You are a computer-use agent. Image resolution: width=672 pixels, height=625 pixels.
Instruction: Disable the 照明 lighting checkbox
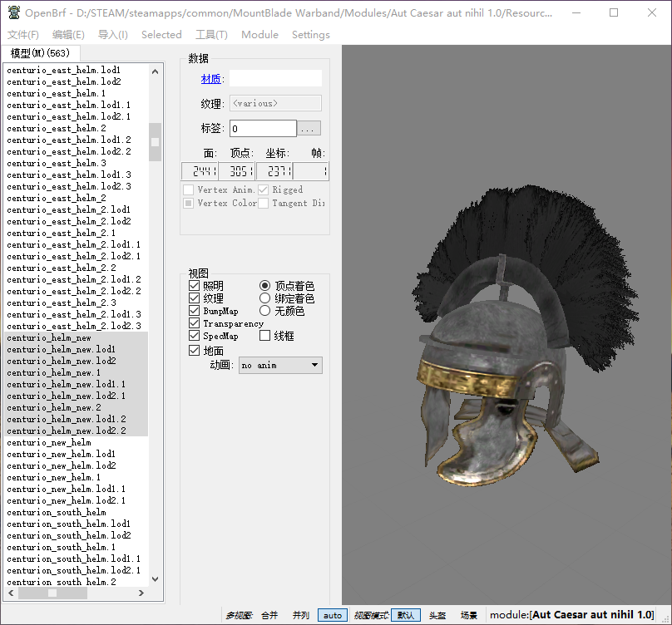(x=194, y=285)
